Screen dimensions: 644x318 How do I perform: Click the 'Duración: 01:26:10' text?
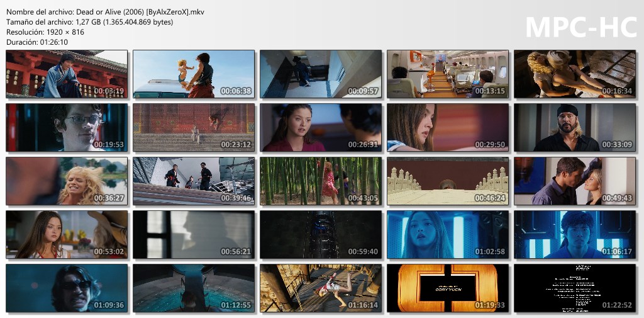coord(37,42)
